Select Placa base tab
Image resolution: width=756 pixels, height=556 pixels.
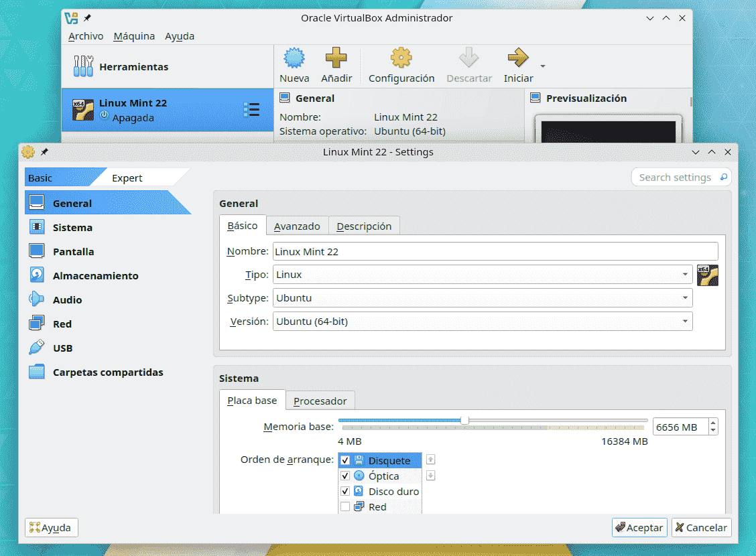coord(252,401)
